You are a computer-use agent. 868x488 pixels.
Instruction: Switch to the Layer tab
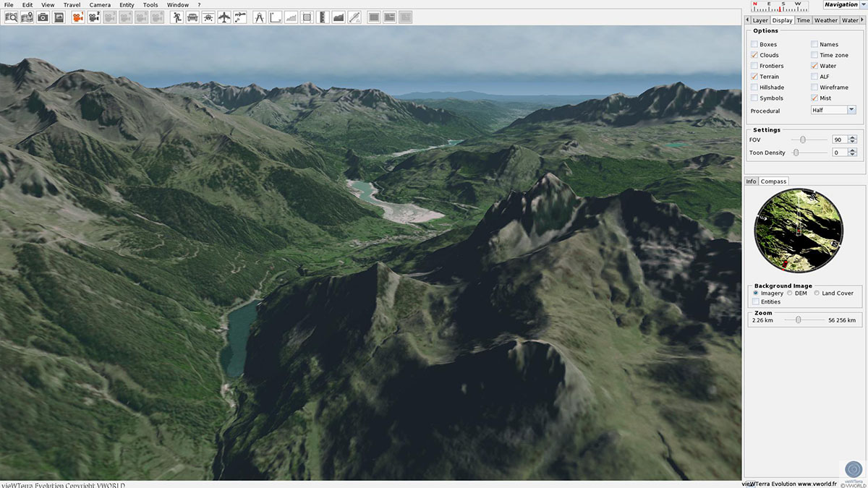(759, 20)
